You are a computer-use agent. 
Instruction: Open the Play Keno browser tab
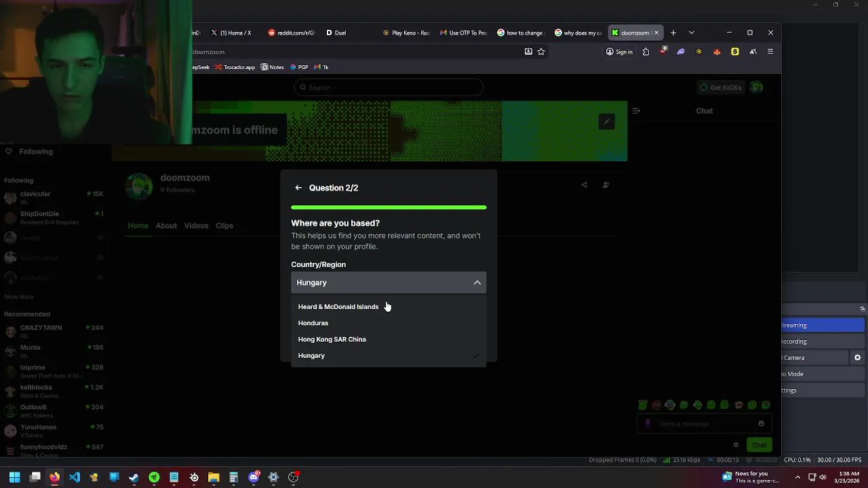click(406, 33)
